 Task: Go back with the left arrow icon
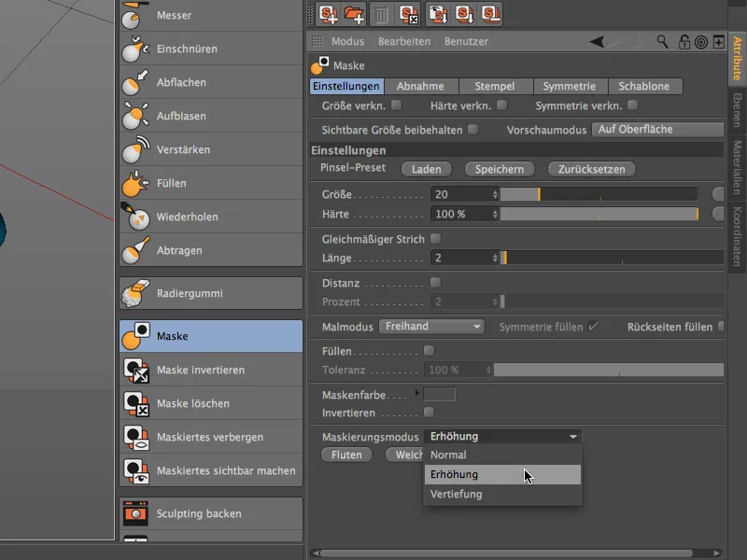(597, 41)
